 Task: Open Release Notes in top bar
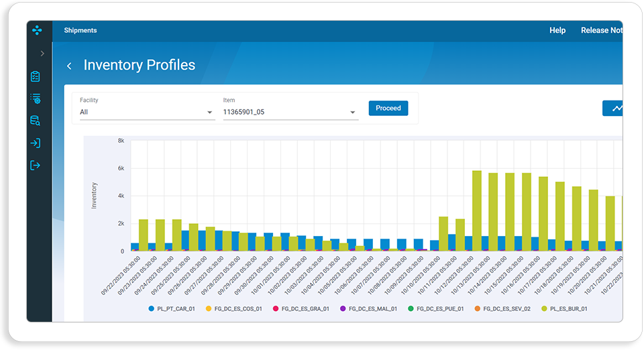point(602,30)
